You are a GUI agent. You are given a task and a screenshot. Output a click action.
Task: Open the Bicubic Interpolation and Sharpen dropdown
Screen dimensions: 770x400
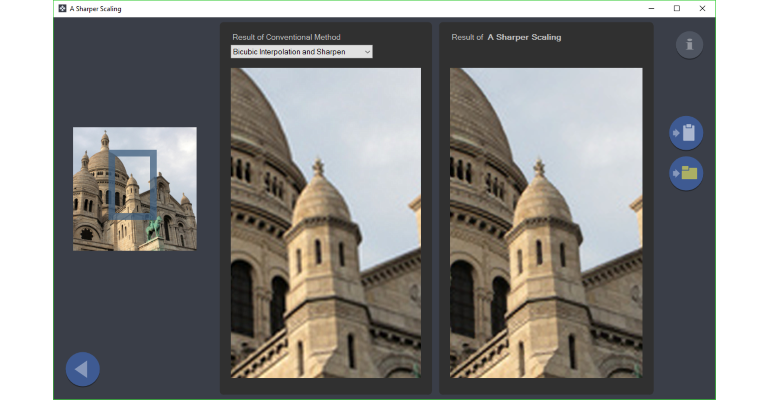click(302, 52)
